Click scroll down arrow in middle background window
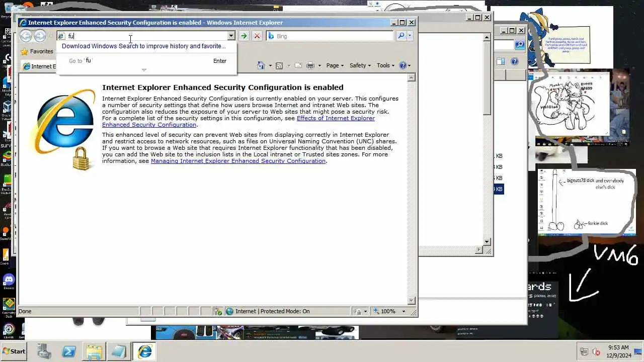644x362 pixels. (487, 242)
